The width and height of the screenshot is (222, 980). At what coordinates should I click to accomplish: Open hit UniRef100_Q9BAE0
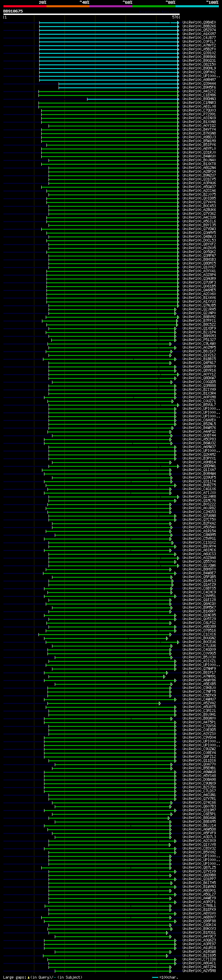coord(199,23)
